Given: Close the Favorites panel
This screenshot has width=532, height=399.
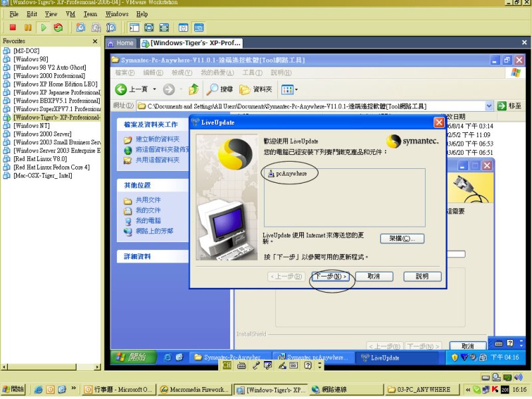Looking at the screenshot, I should click(x=95, y=41).
